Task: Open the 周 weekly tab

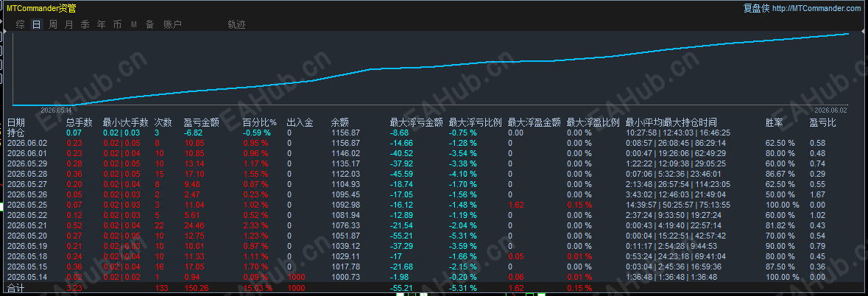Action: [x=52, y=24]
